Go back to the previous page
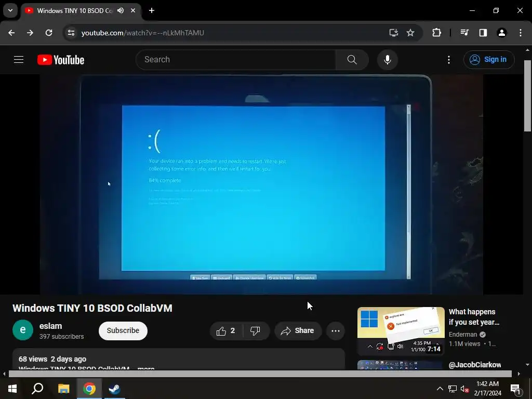Image resolution: width=532 pixels, height=399 pixels. coord(11,33)
